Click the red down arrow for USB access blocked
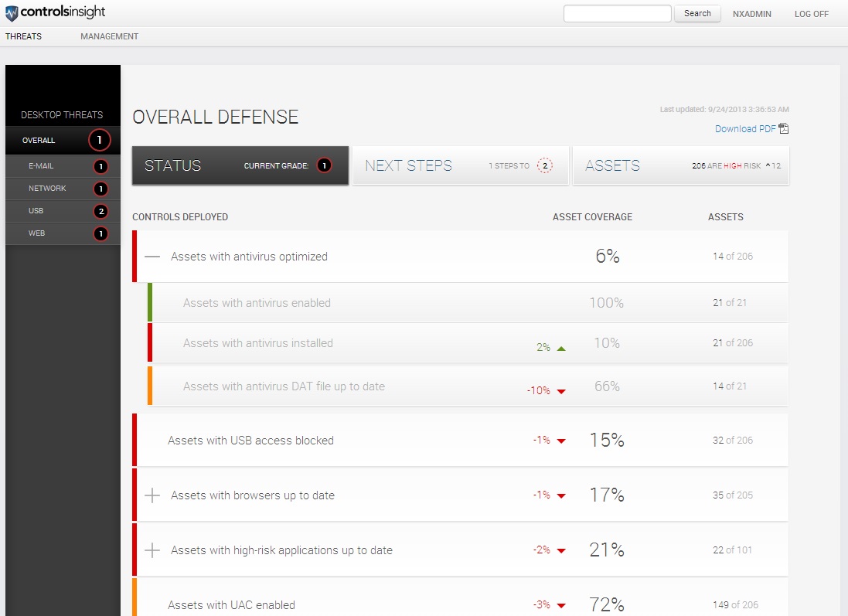Screen dimensions: 848x616 [561, 441]
